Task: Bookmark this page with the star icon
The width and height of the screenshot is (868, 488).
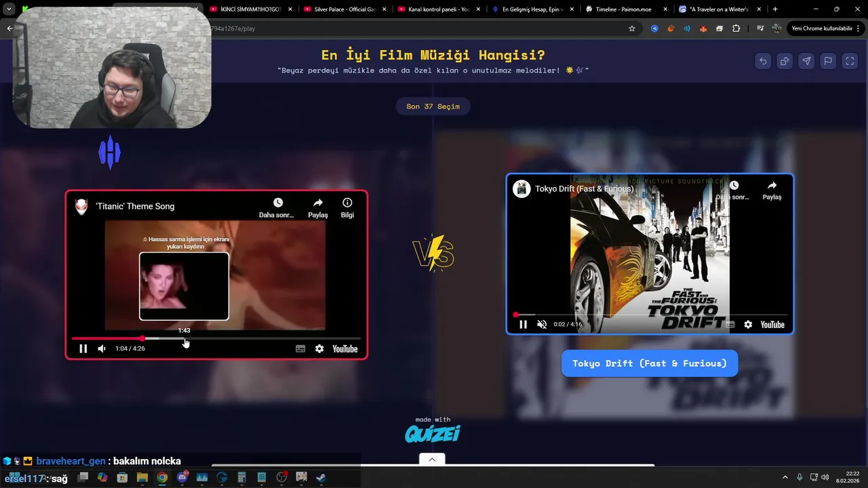Action: (x=632, y=28)
